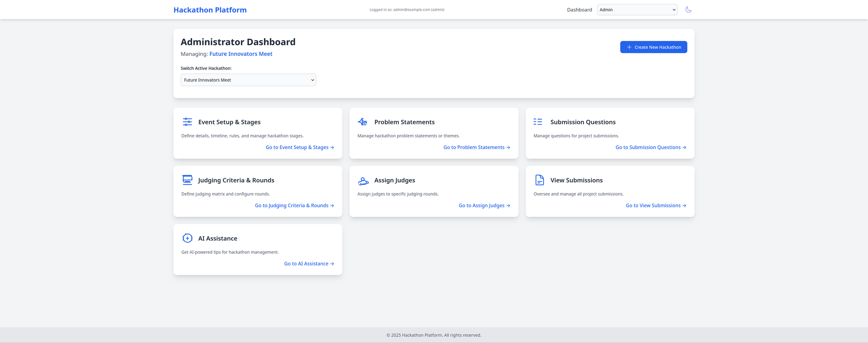
Task: Open the Admin role dropdown in header
Action: [637, 10]
